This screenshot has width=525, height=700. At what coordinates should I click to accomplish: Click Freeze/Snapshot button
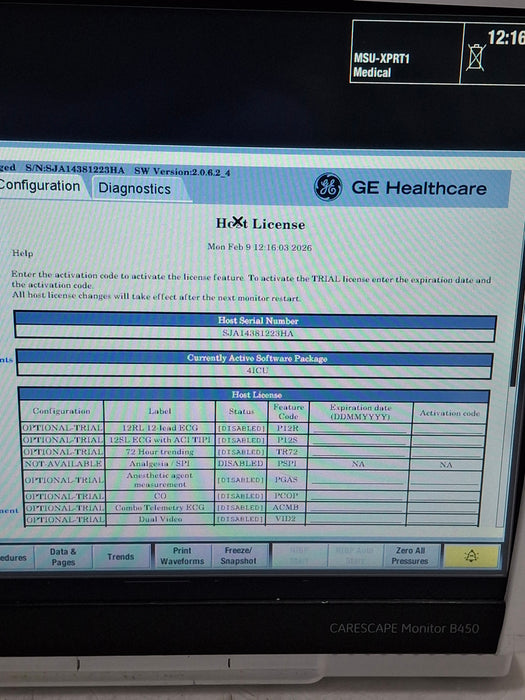click(238, 556)
